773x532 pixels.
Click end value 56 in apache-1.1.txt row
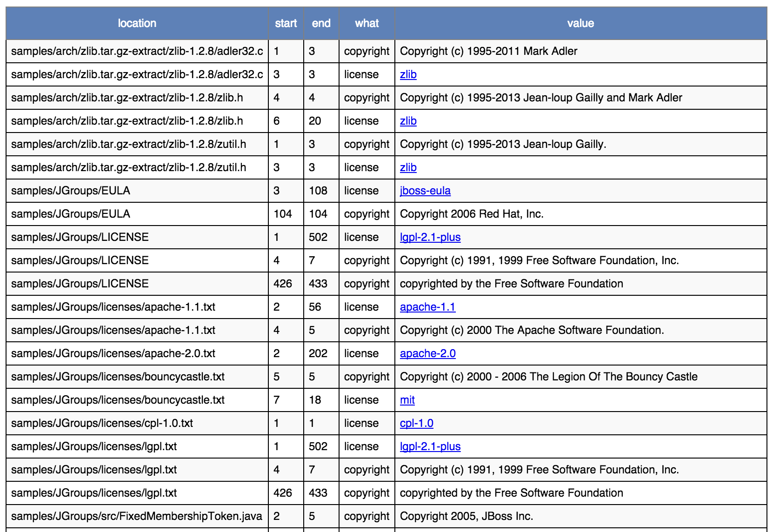point(315,307)
